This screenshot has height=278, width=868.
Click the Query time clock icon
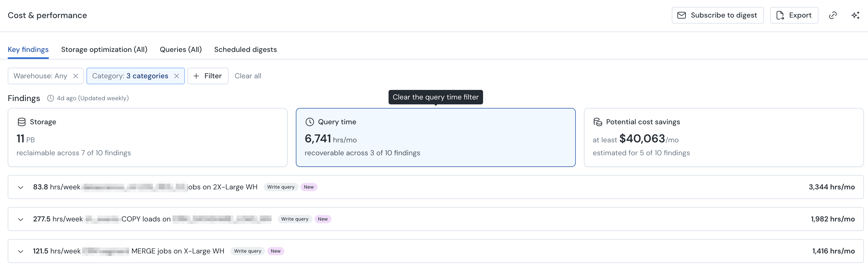click(310, 122)
